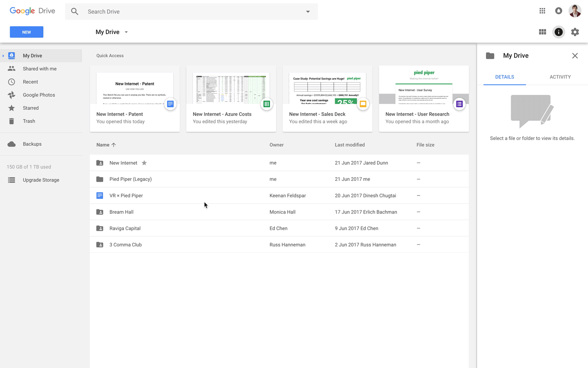Switch to the Activity tab
The height and width of the screenshot is (368, 588).
(x=560, y=77)
